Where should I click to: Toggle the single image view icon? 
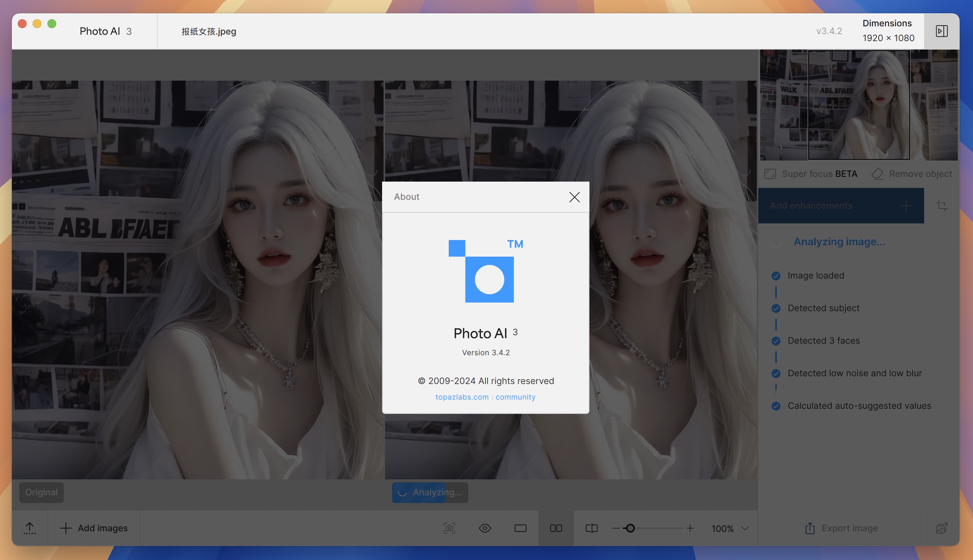(521, 528)
